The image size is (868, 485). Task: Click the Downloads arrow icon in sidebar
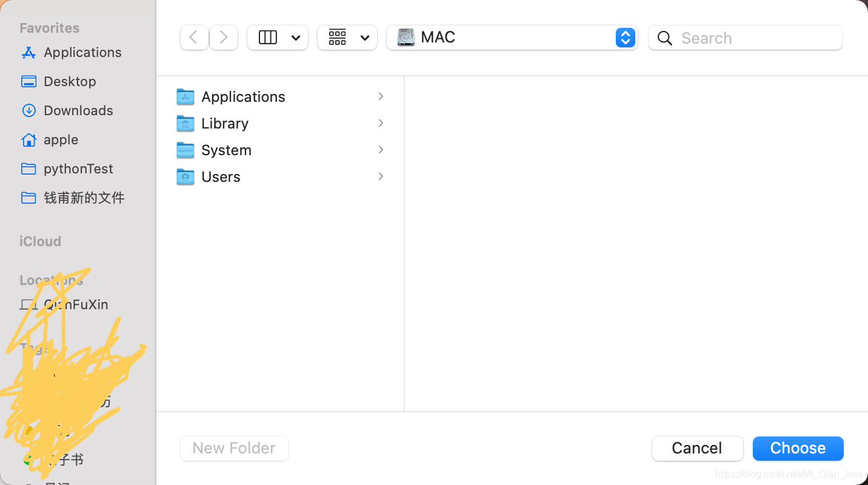[x=28, y=110]
